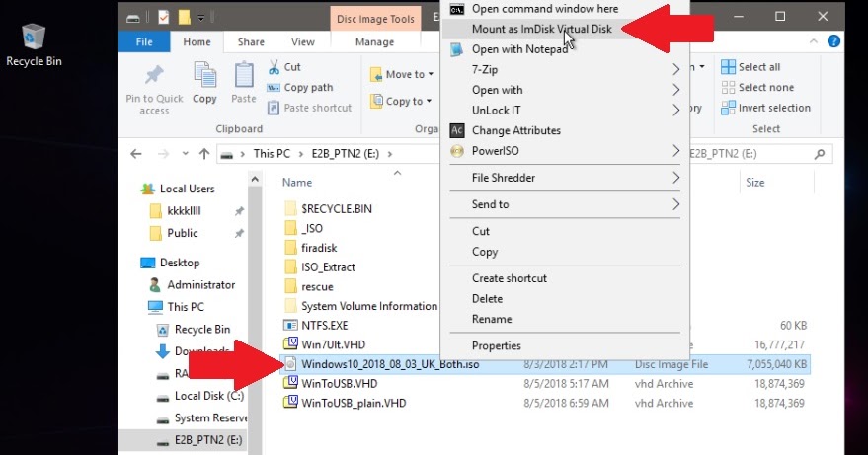Open the recent locations dropdown chevron

[x=185, y=154]
